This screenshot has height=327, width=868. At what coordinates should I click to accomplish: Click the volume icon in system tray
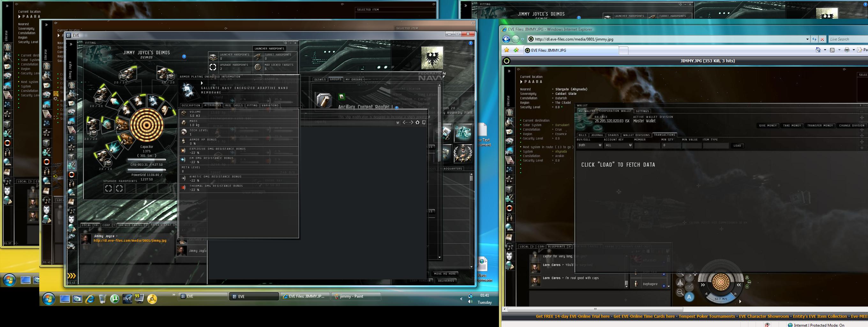pyautogui.click(x=470, y=302)
